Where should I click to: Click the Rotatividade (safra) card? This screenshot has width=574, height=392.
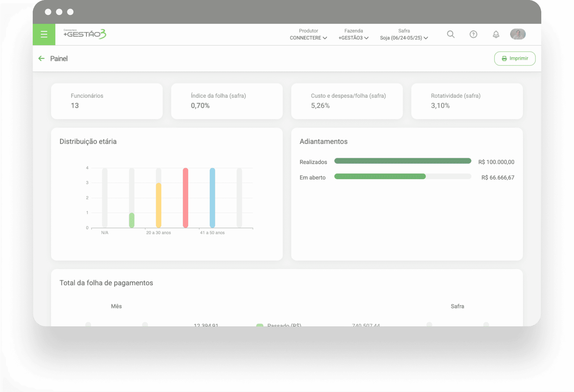(x=467, y=101)
